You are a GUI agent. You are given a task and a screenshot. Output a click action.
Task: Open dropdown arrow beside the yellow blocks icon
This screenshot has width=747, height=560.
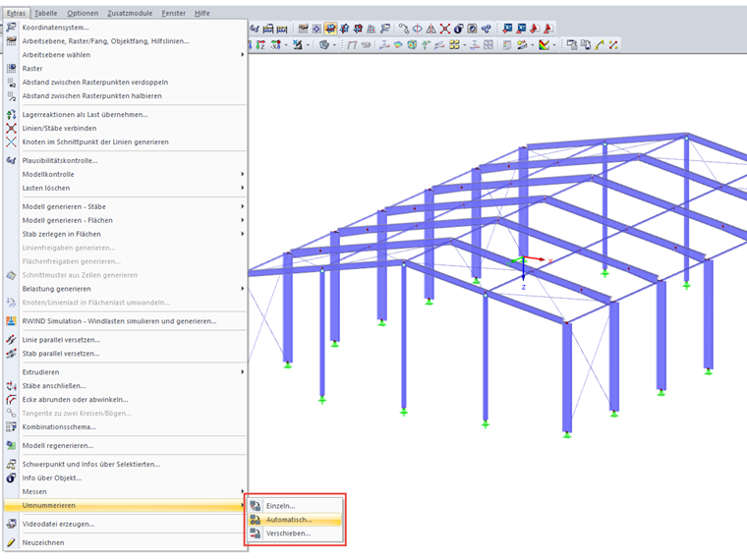(x=465, y=45)
